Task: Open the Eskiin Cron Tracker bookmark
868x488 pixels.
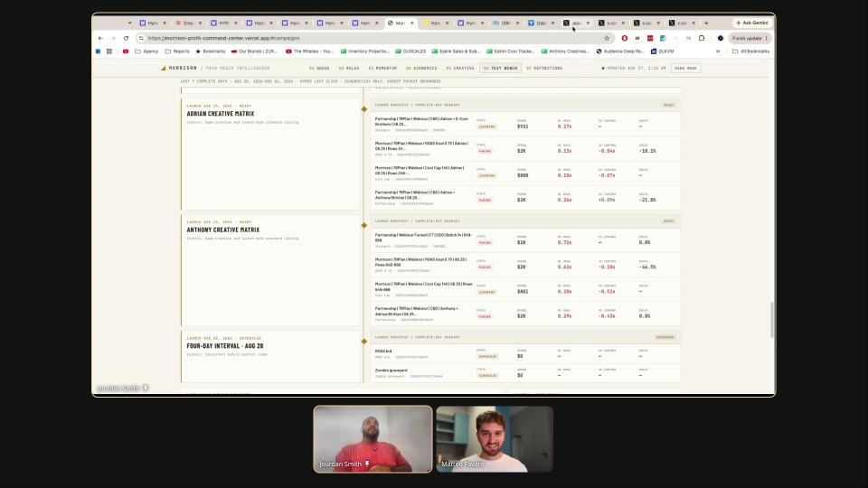Action: (x=511, y=52)
